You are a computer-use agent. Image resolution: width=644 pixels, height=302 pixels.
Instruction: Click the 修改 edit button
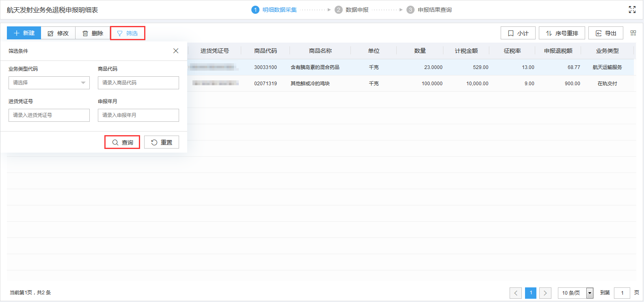pos(58,33)
